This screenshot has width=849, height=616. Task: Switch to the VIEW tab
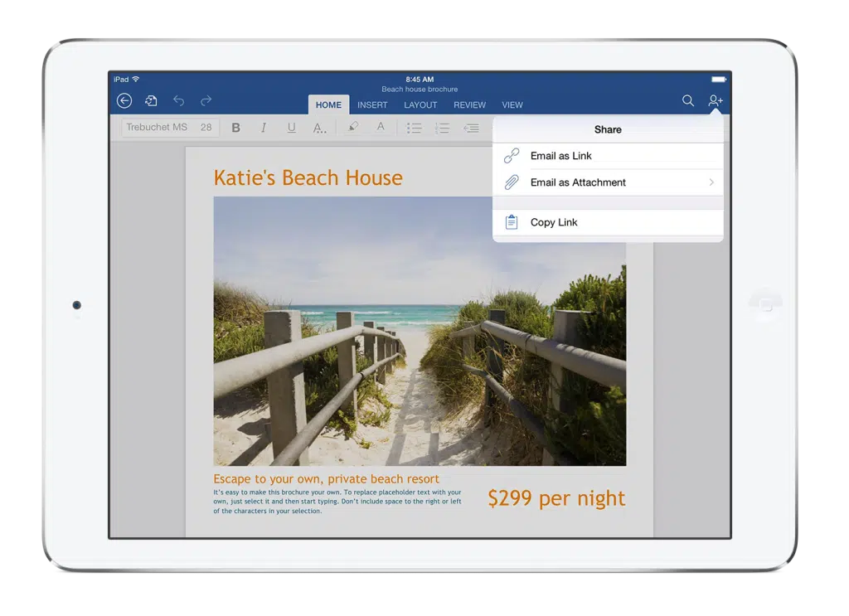click(512, 105)
